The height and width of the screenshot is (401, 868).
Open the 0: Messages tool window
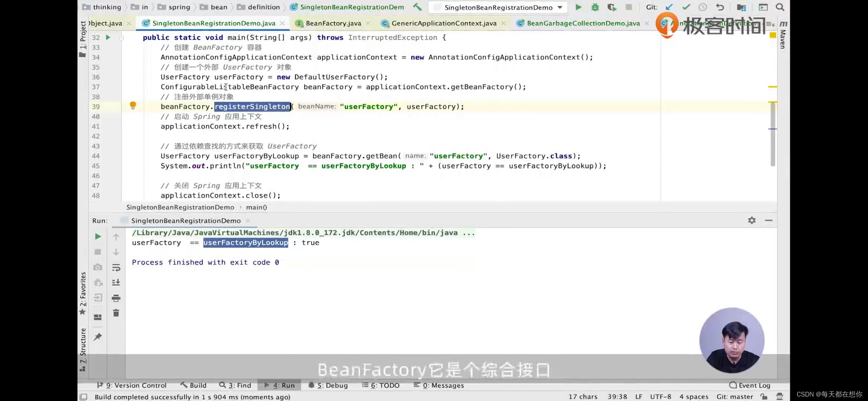(x=438, y=385)
